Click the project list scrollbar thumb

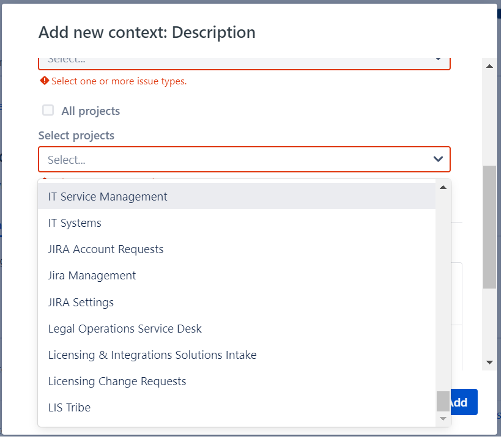tap(443, 401)
